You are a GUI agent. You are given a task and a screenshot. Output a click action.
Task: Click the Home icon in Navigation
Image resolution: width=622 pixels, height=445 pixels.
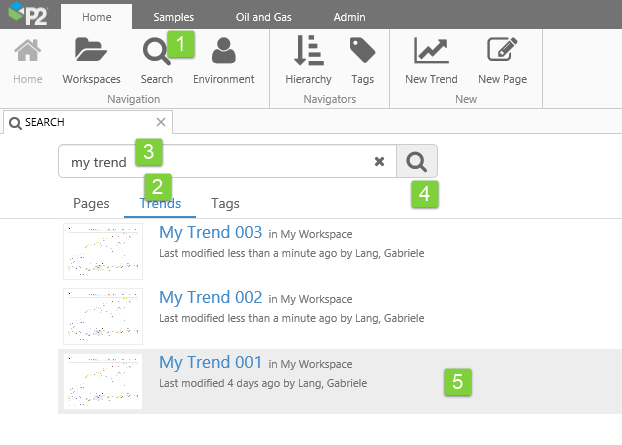click(x=28, y=52)
